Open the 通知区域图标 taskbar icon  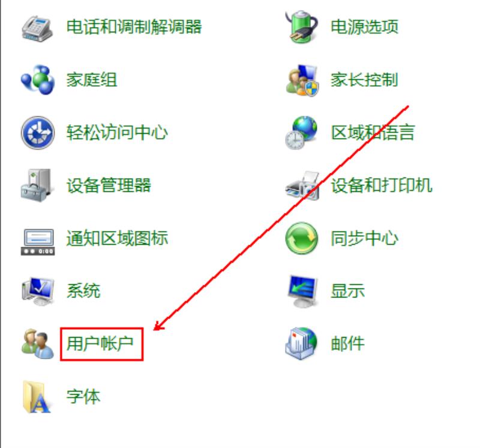[x=38, y=242]
